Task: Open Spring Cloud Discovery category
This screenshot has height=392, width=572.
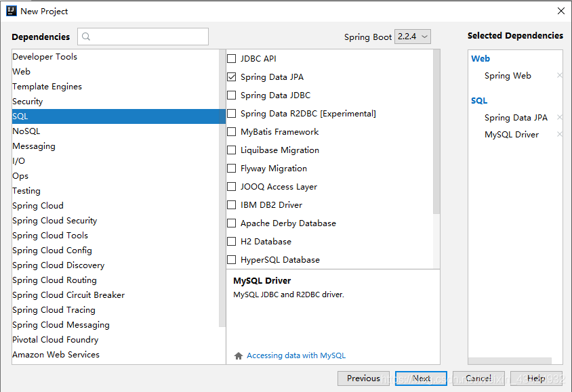Action: click(x=115, y=265)
